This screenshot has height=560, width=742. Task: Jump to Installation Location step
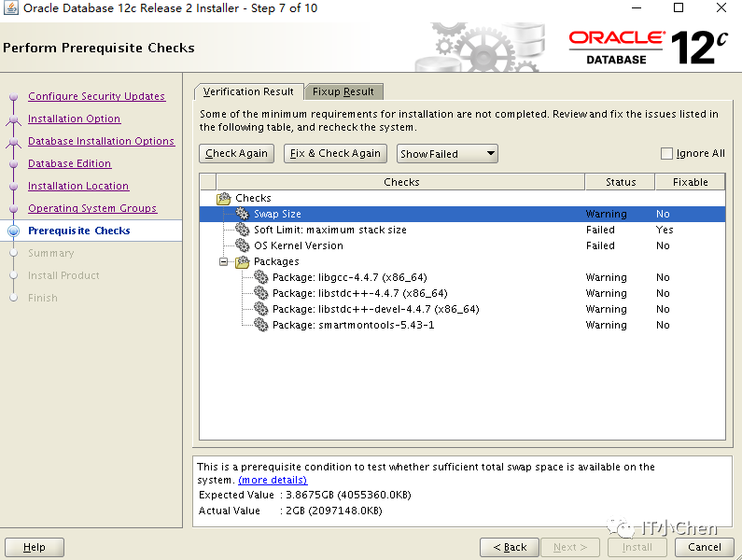pos(78,186)
